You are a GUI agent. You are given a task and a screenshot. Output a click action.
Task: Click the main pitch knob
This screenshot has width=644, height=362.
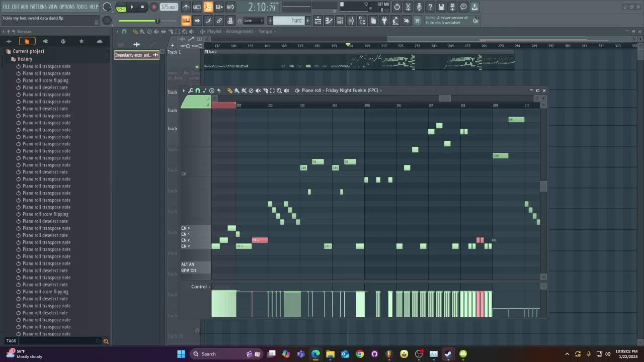pos(107,21)
